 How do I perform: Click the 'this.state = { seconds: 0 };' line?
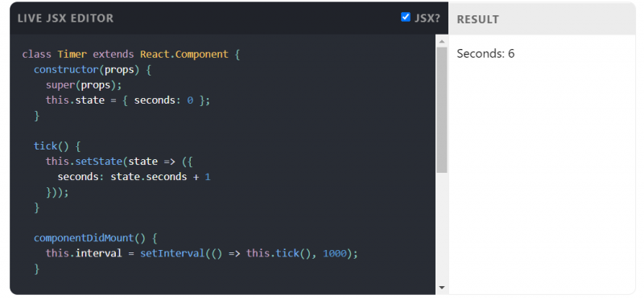(128, 100)
